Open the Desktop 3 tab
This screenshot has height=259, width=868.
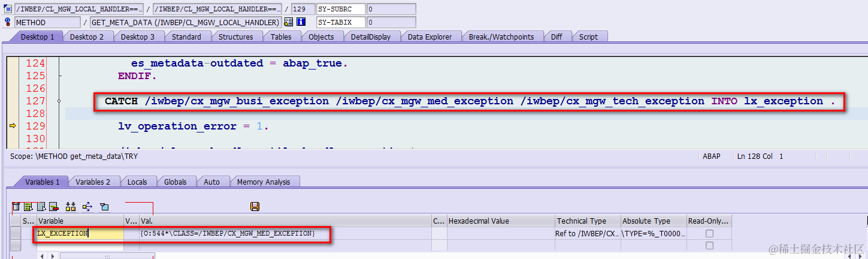coord(138,37)
